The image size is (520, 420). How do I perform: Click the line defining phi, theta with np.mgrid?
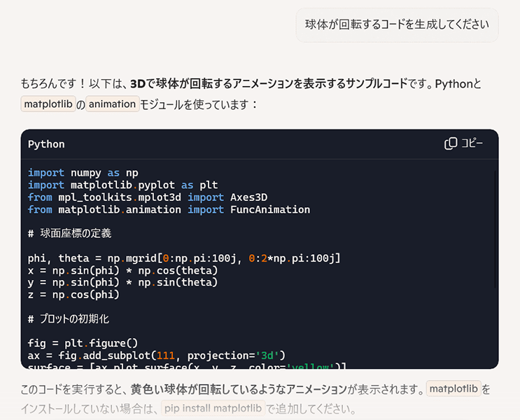[184, 258]
